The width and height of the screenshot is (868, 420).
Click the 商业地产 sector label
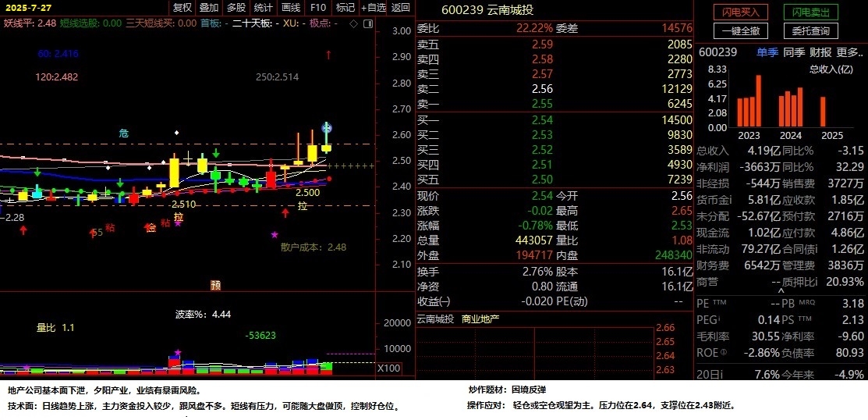480,320
